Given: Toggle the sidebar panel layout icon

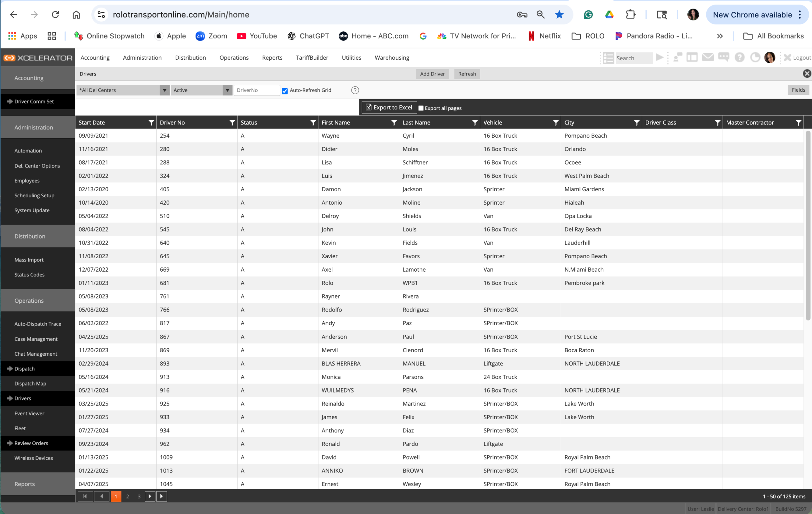Looking at the screenshot, I should [692, 57].
